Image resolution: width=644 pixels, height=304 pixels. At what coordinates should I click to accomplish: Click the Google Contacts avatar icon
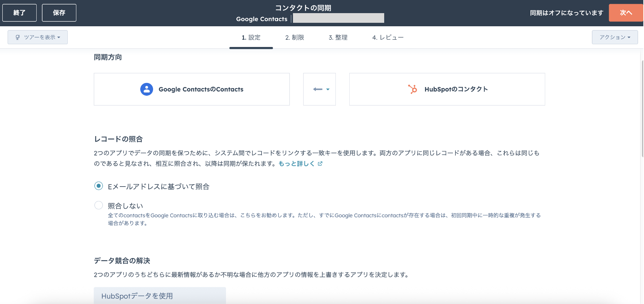[x=146, y=89]
